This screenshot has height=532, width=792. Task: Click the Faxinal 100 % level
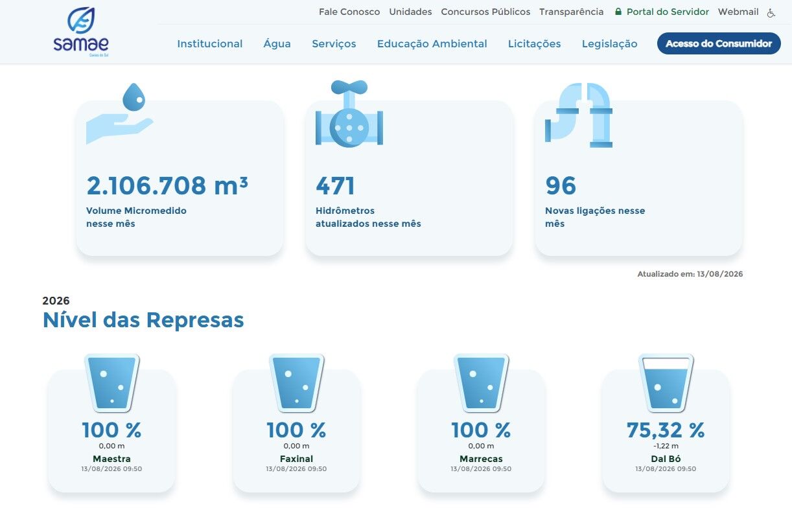(x=296, y=430)
